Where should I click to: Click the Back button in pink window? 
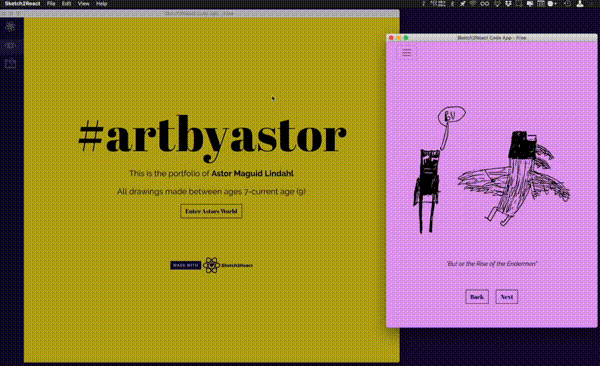[477, 297]
